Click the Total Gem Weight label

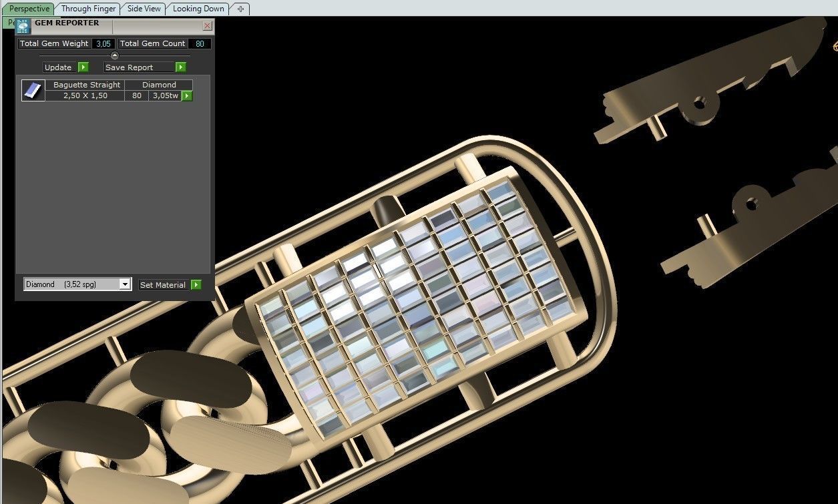(x=54, y=43)
